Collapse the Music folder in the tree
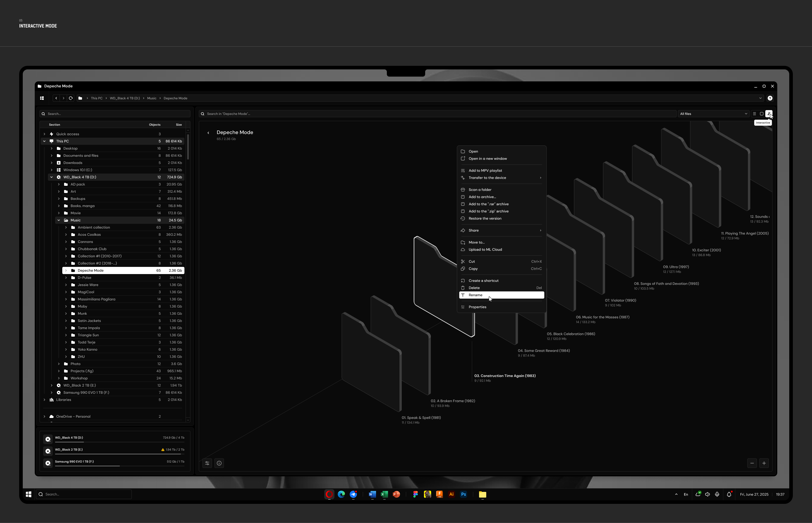 [x=59, y=220]
